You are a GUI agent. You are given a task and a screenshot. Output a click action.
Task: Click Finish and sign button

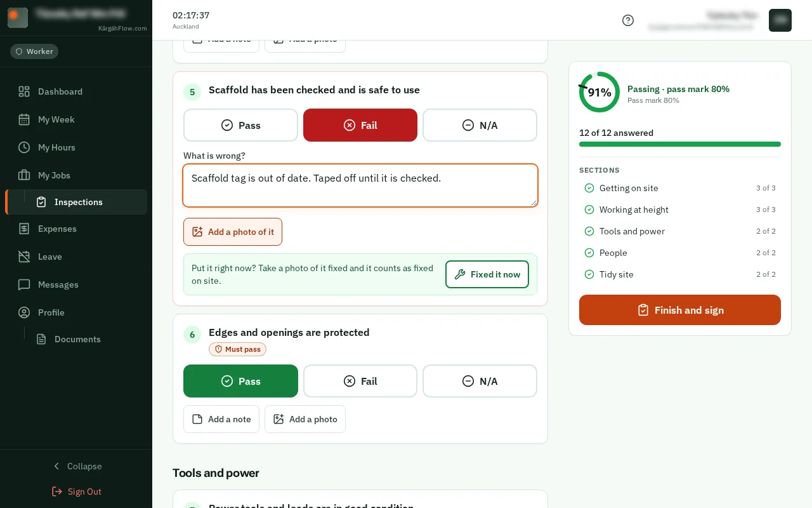[680, 310]
